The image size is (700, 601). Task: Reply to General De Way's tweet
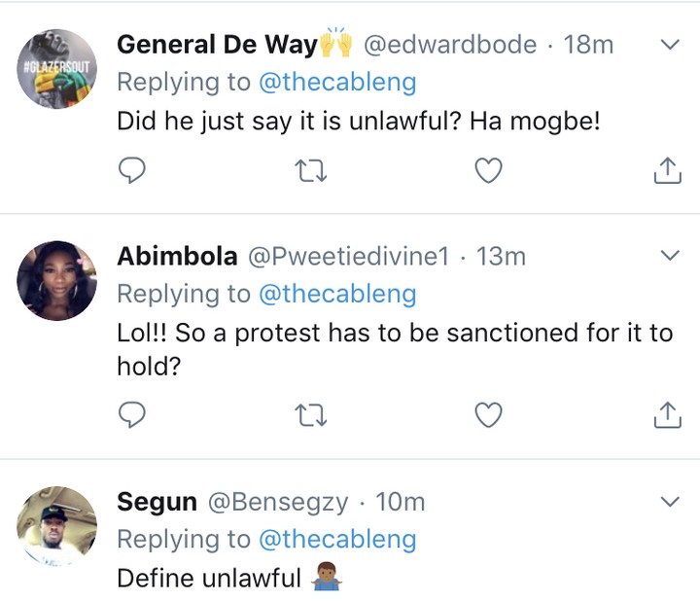(x=131, y=172)
